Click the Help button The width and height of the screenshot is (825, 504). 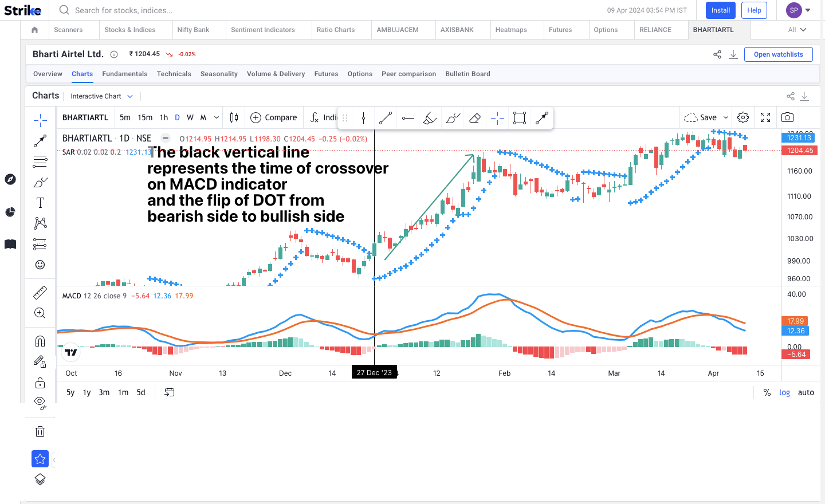click(x=754, y=10)
